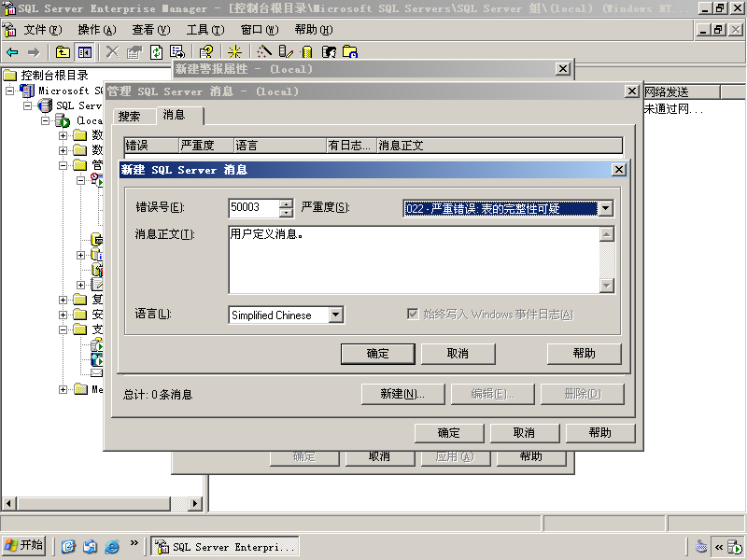Click 确定 in the 新建 SQL Server 消息 dialog
The width and height of the screenshot is (747, 560).
(x=378, y=354)
